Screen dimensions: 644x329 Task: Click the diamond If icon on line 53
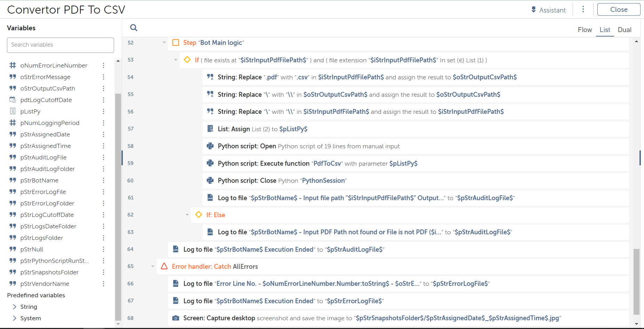pyautogui.click(x=187, y=60)
